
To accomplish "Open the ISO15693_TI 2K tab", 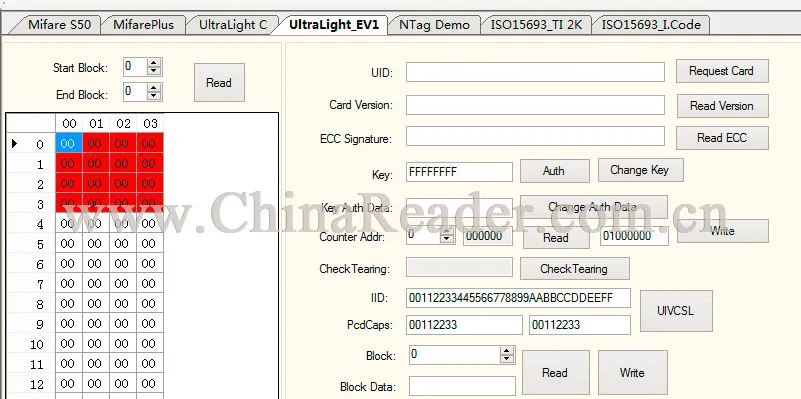I will click(536, 25).
